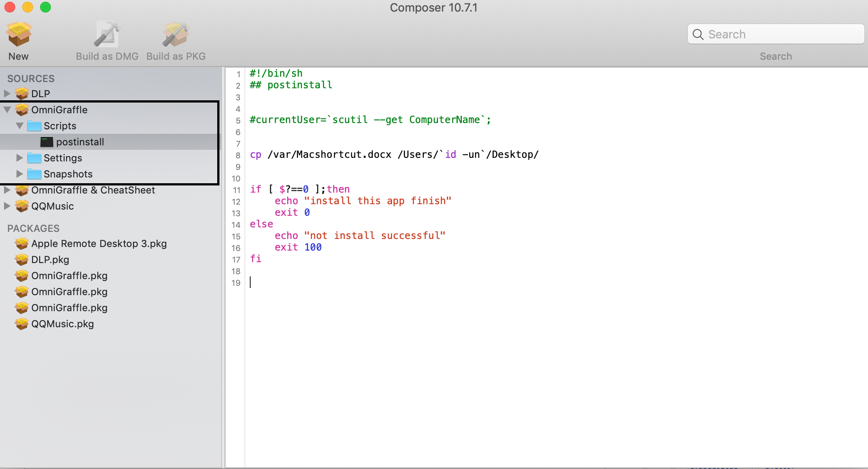Image resolution: width=868 pixels, height=469 pixels.
Task: Select the QQMusic.pkg label
Action: pyautogui.click(x=62, y=324)
